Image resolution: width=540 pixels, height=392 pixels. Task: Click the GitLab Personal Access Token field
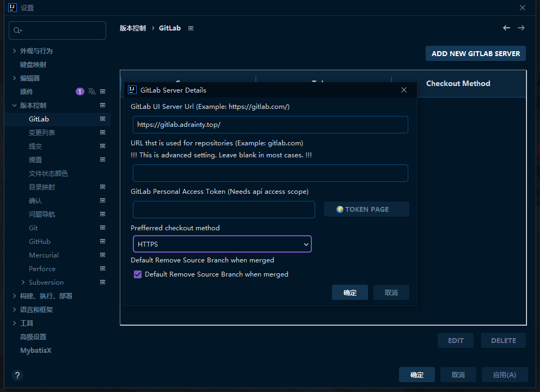point(224,210)
